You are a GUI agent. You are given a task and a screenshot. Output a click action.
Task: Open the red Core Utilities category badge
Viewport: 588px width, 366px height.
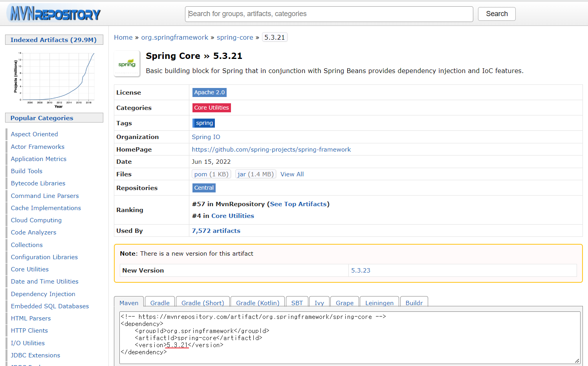(x=211, y=108)
